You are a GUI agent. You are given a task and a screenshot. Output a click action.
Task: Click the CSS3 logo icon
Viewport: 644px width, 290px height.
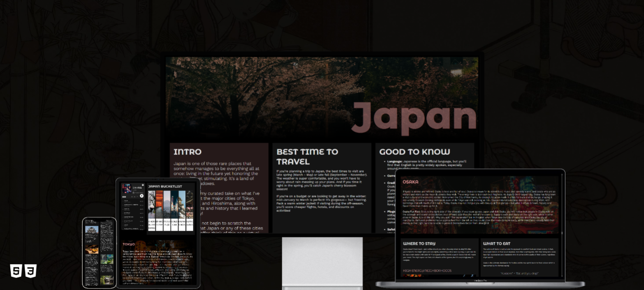[x=31, y=271]
